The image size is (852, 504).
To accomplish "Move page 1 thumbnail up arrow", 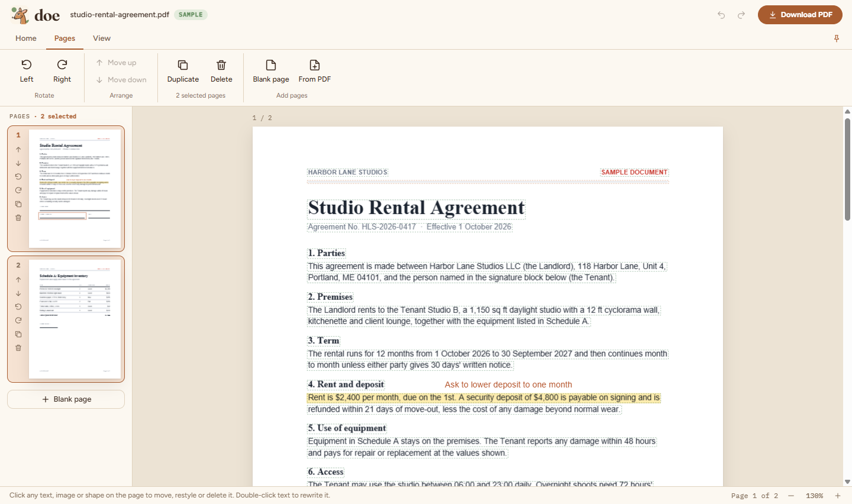I will click(18, 150).
